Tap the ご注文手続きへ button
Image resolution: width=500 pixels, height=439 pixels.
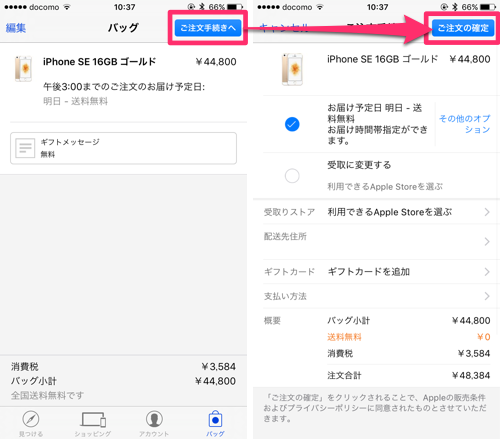coord(208,28)
